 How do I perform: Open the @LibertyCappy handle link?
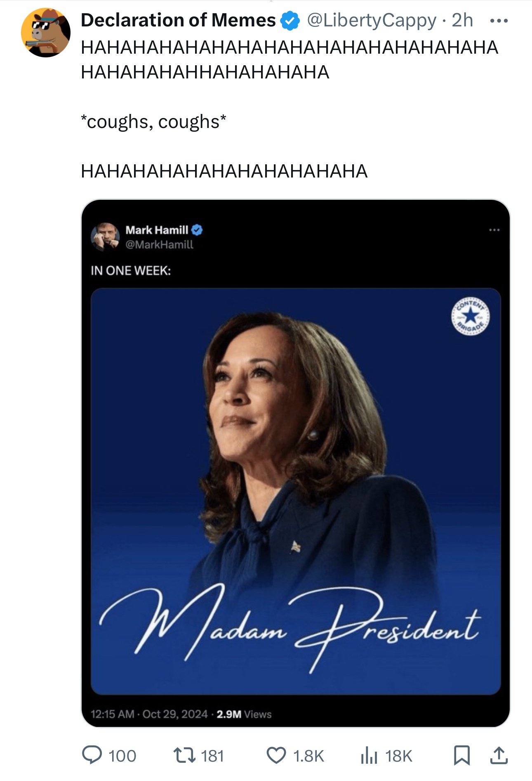pyautogui.click(x=371, y=21)
